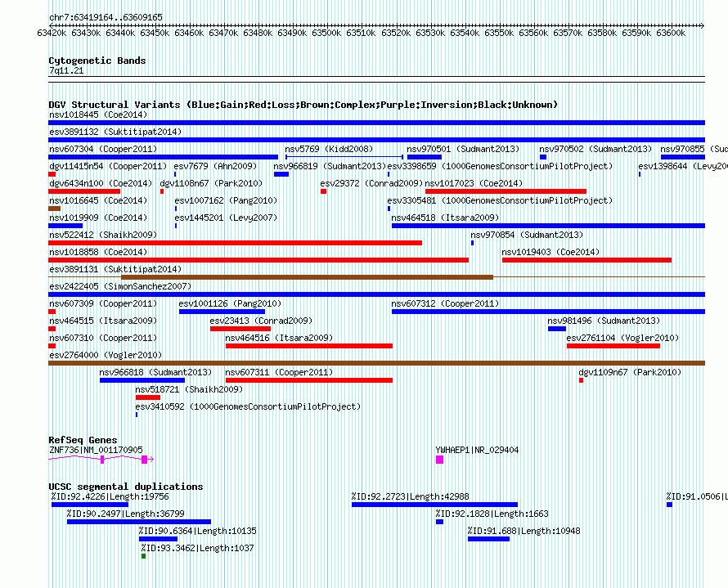
Task: Select the esv1001126 (Pang2010) gain bar
Action: (222, 312)
